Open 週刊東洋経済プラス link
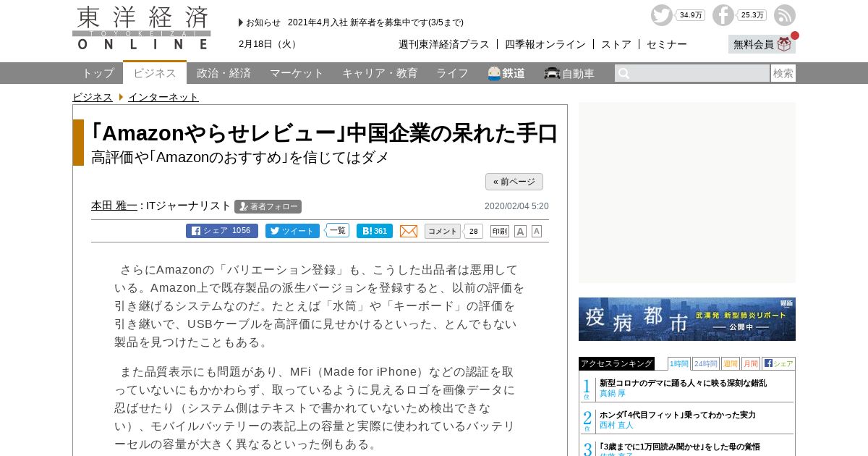868x456 pixels. pos(444,44)
